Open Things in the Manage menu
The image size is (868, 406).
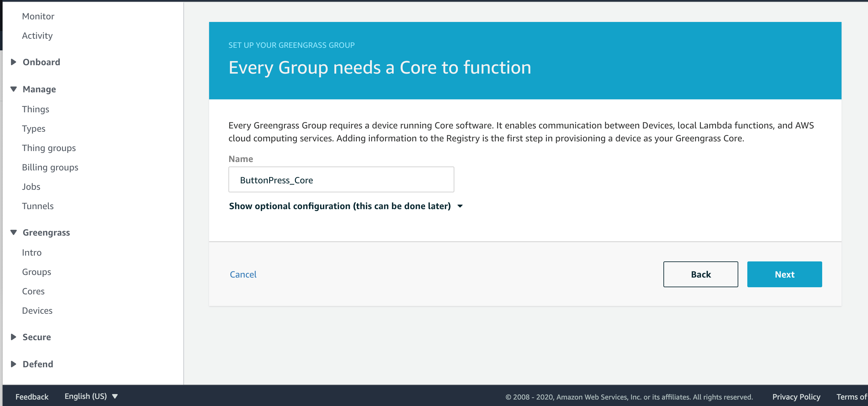[35, 109]
